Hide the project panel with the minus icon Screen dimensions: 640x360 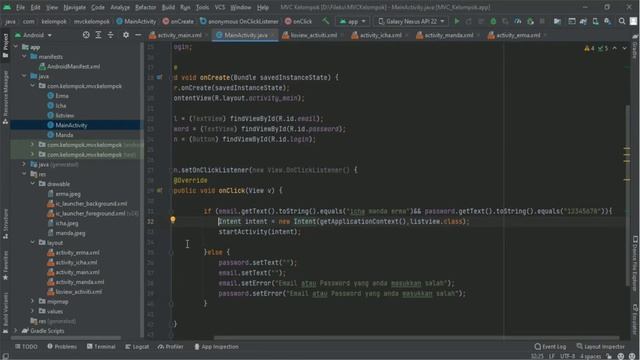click(138, 35)
